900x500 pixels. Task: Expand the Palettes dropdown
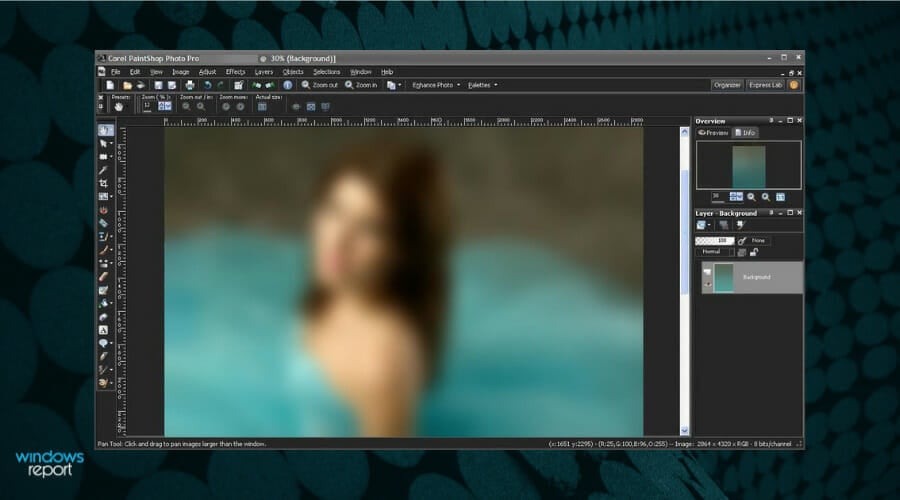(x=481, y=85)
